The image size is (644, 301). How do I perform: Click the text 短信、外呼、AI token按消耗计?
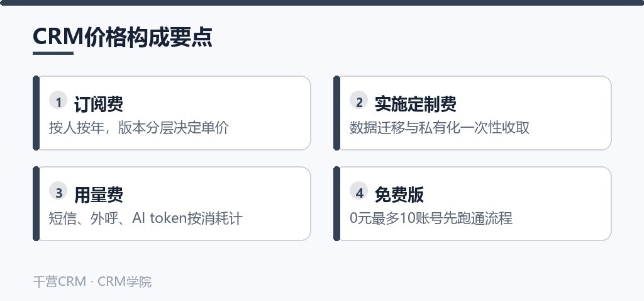146,218
